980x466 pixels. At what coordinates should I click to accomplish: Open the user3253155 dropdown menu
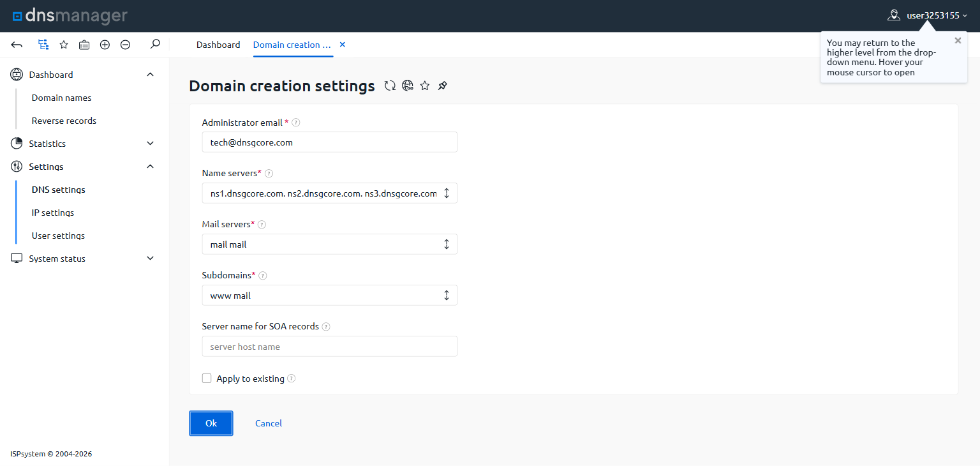937,15
